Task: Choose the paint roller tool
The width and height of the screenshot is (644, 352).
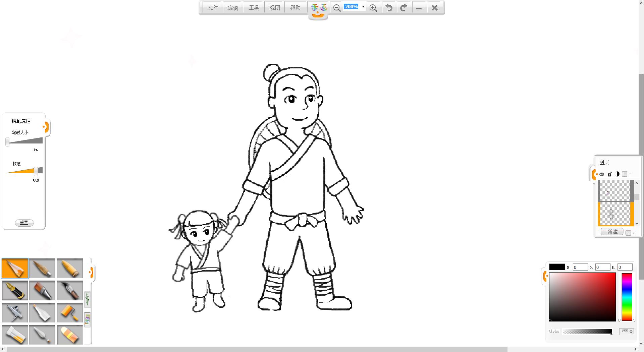Action: point(69,312)
